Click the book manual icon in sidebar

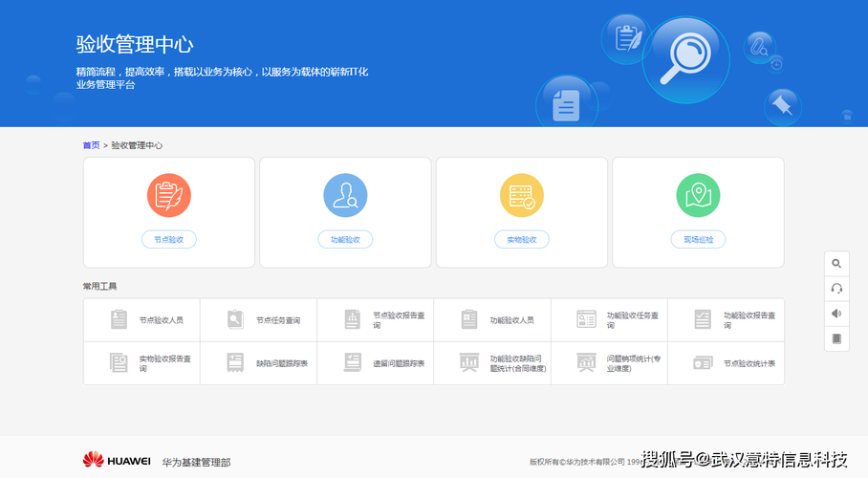(836, 338)
